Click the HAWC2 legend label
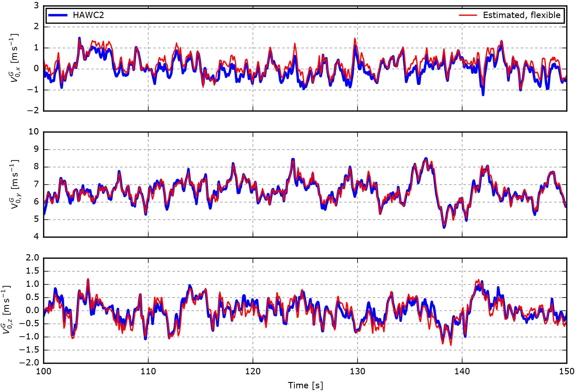Image resolution: width=576 pixels, height=392 pixels. coord(88,15)
